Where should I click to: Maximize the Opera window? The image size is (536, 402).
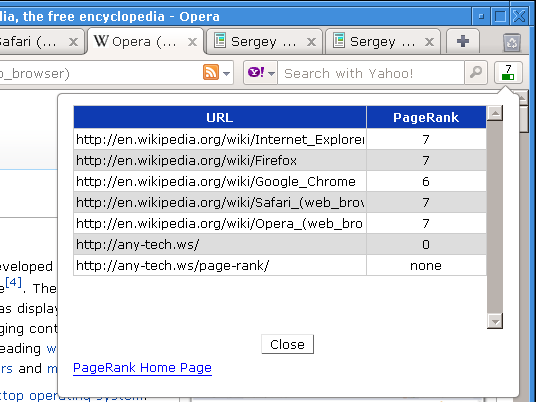pos(500,16)
